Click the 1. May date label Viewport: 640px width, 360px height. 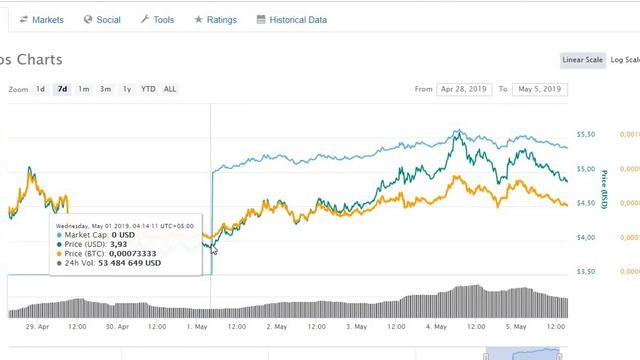click(x=197, y=327)
